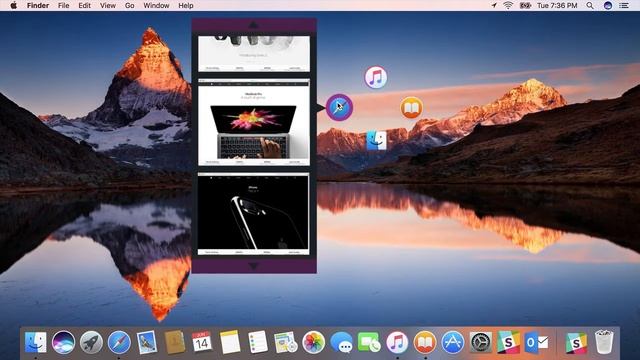Open Siri from the menu bar
Viewport: 640px width, 360px height.
click(x=608, y=5)
